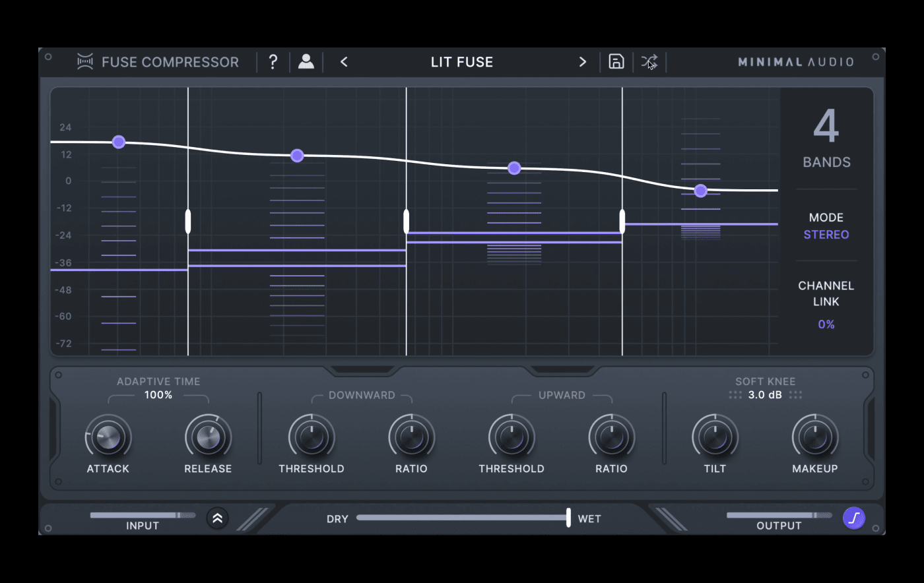Toggle the input boost double-chevron button
Viewport: 924px width, 583px height.
pos(217,518)
